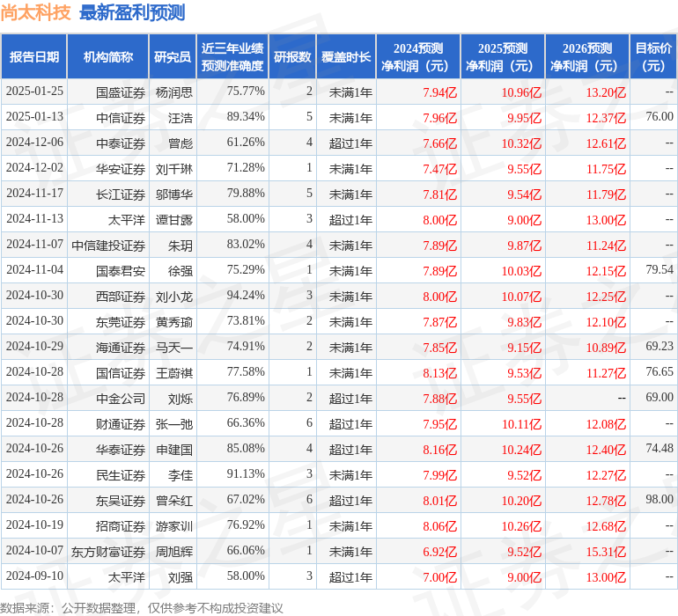The image size is (678, 616).
Task: Click the 近三年业绩预测准确度 column header
Action: pos(232,57)
